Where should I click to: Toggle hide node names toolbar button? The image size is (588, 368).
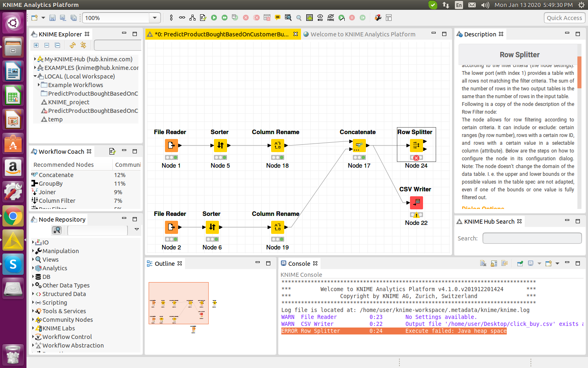331,18
